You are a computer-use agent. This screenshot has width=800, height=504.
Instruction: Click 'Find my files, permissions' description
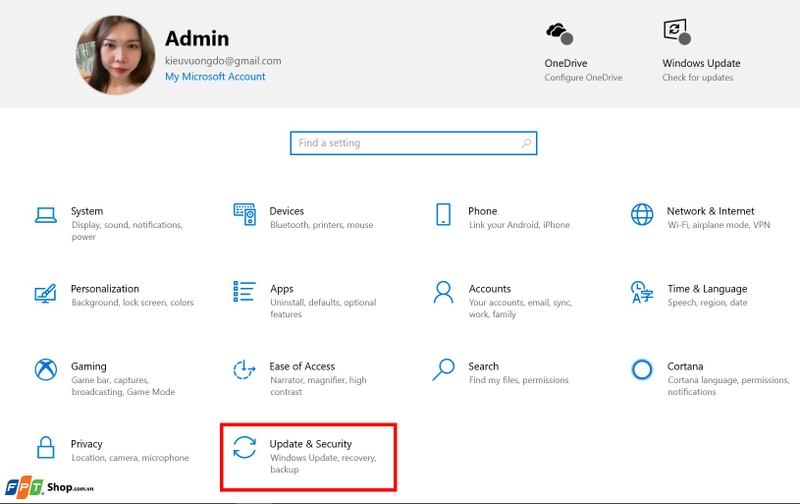[x=518, y=380]
